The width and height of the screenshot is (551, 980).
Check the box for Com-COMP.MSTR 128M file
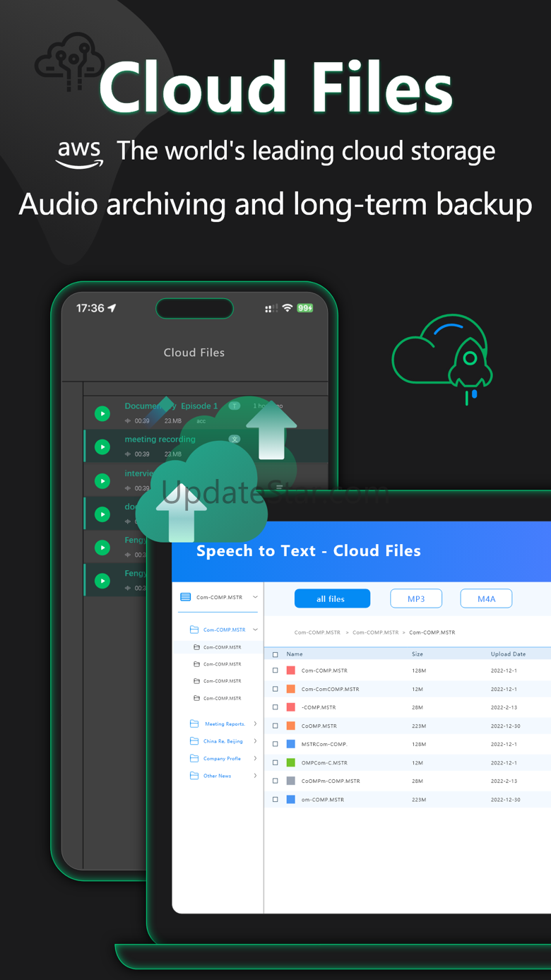(x=275, y=671)
